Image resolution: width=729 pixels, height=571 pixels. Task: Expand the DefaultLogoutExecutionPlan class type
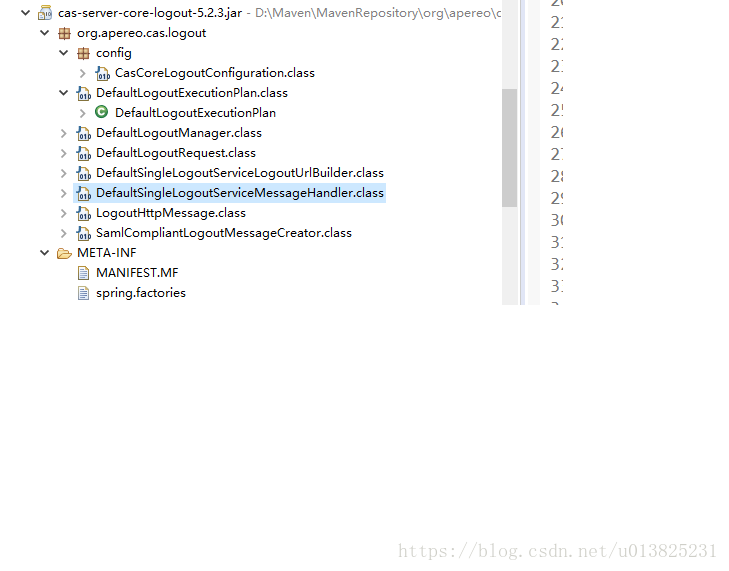point(83,113)
